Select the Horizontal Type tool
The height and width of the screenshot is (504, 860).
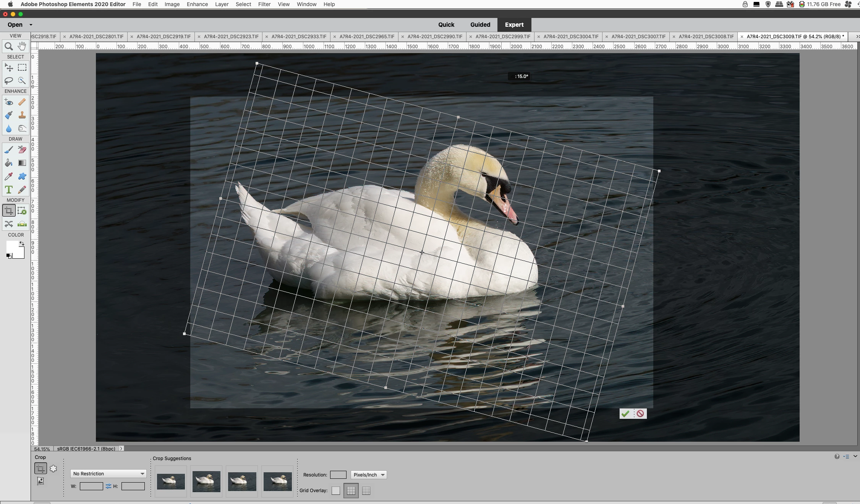(x=8, y=190)
